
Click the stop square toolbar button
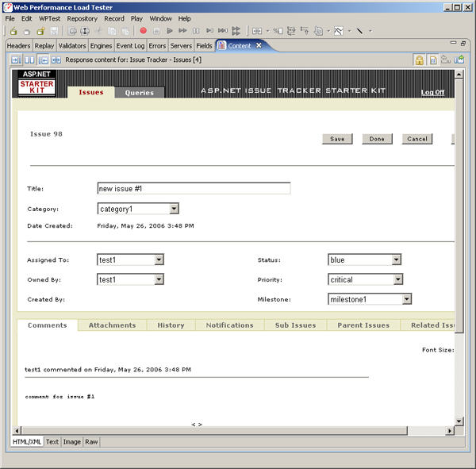click(156, 31)
